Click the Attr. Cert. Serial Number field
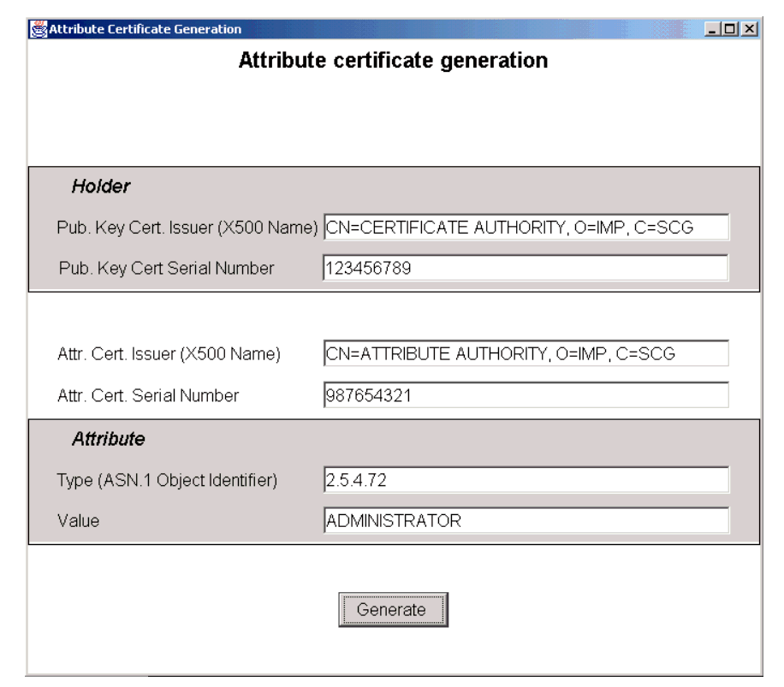 coord(526,395)
